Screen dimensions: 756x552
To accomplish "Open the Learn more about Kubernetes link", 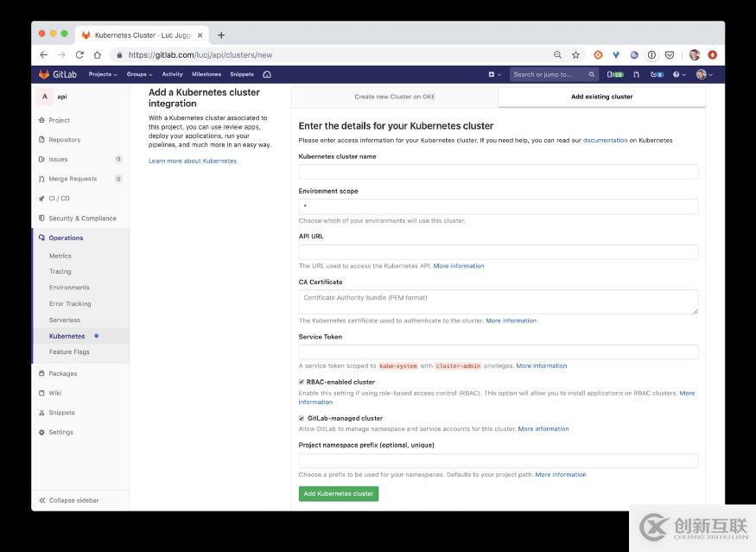I will pyautogui.click(x=192, y=161).
